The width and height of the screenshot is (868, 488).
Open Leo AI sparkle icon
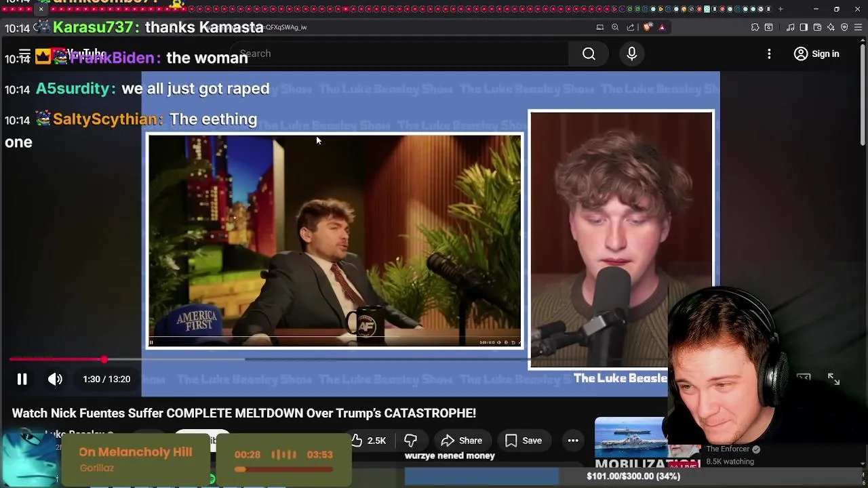pyautogui.click(x=831, y=27)
